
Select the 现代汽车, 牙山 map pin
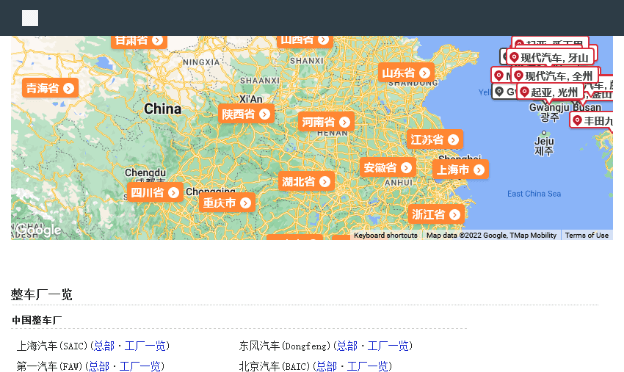(x=550, y=57)
